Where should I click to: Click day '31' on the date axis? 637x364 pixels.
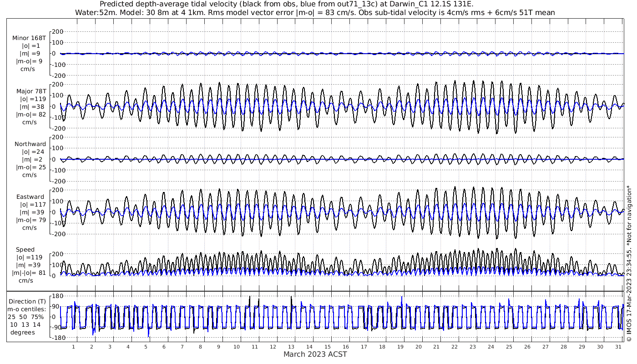(x=617, y=347)
